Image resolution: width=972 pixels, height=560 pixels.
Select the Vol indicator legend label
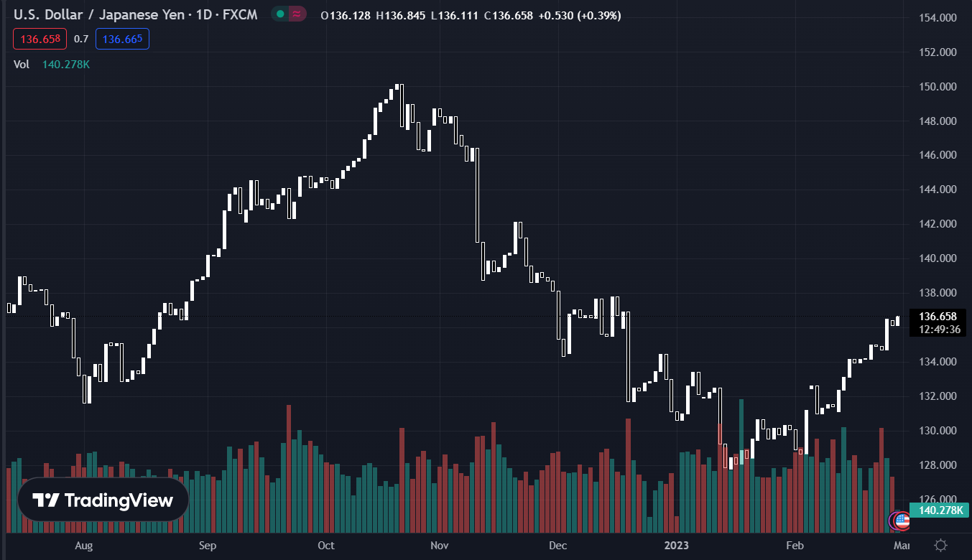click(22, 65)
